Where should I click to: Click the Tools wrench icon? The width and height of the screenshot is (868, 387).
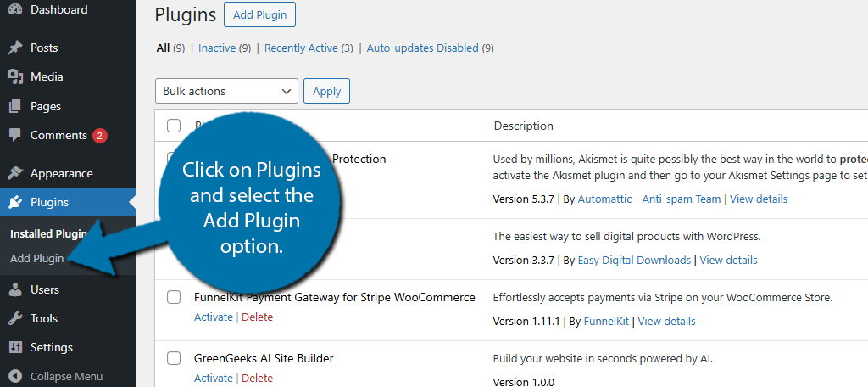(x=15, y=318)
